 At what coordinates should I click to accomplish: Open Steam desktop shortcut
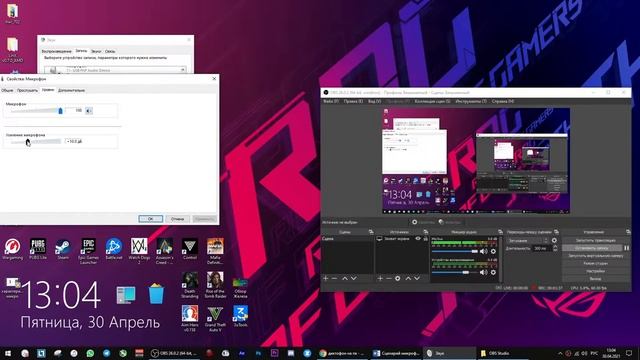(63, 249)
